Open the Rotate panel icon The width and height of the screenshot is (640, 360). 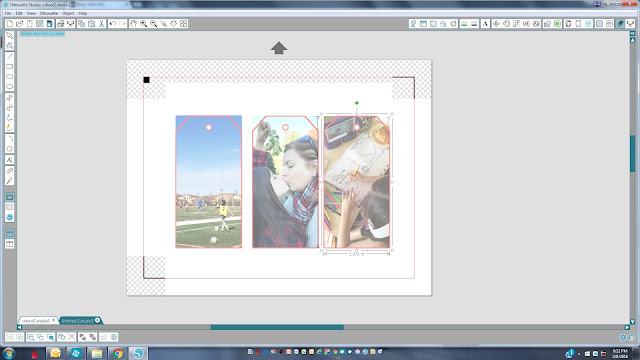click(x=506, y=24)
